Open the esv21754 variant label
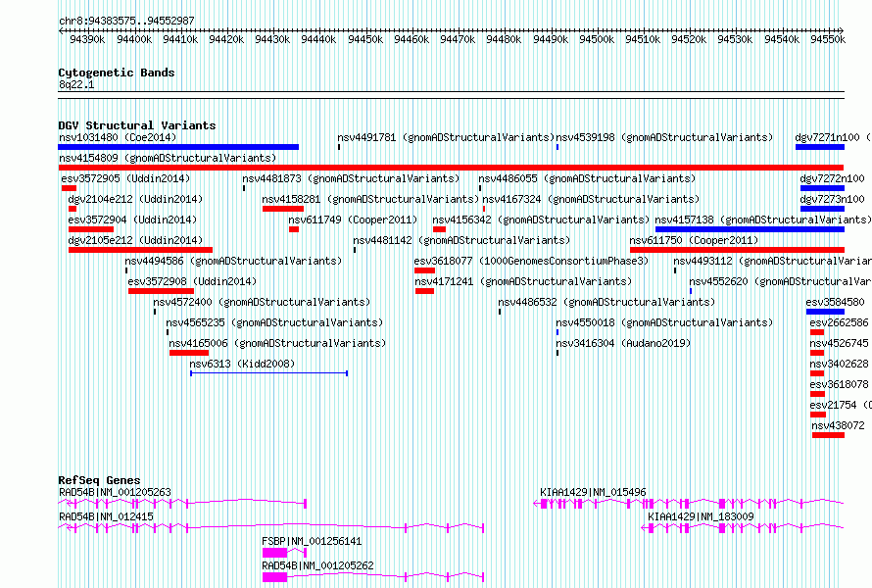 tap(841, 405)
